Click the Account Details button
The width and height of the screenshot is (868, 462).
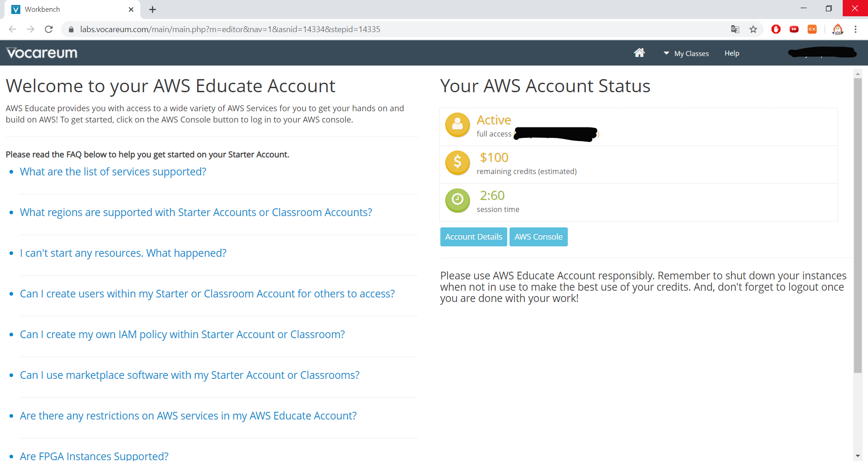click(x=473, y=237)
